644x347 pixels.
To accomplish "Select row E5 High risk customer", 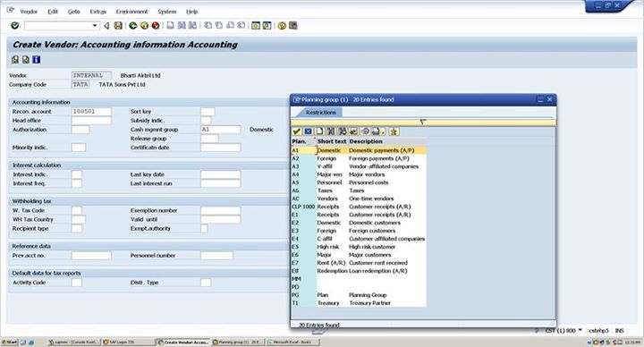I will 359,247.
